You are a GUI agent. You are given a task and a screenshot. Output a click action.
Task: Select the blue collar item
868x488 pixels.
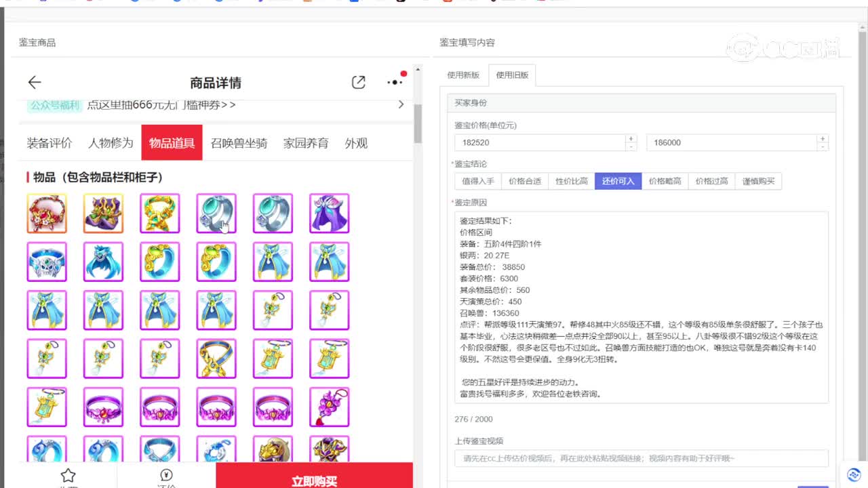tap(160, 449)
